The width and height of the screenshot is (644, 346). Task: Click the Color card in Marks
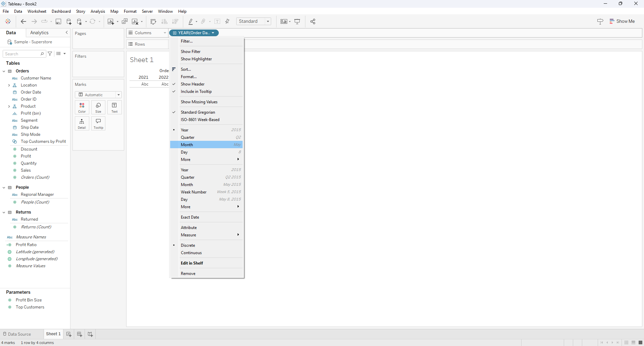(82, 107)
